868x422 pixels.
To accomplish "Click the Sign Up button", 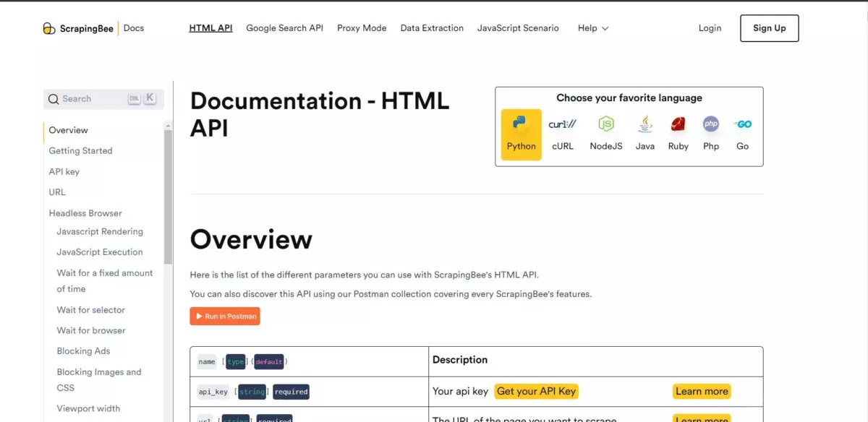I will point(769,28).
